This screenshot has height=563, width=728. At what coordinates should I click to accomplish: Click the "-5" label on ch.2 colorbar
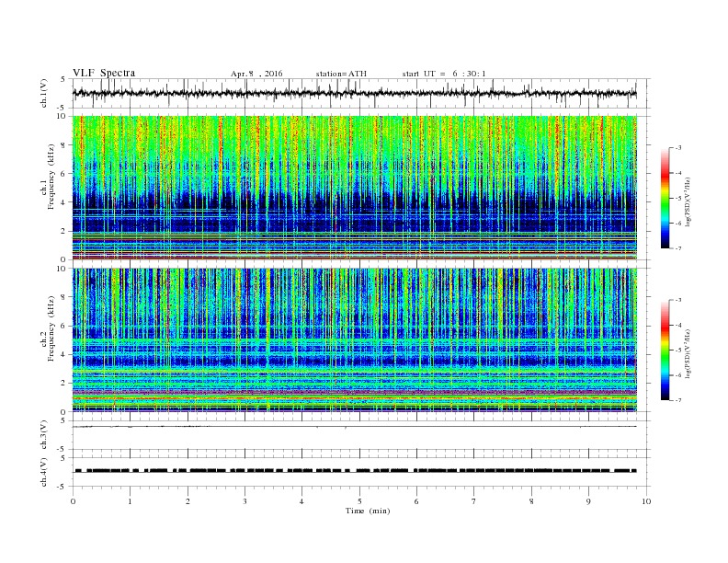(678, 350)
